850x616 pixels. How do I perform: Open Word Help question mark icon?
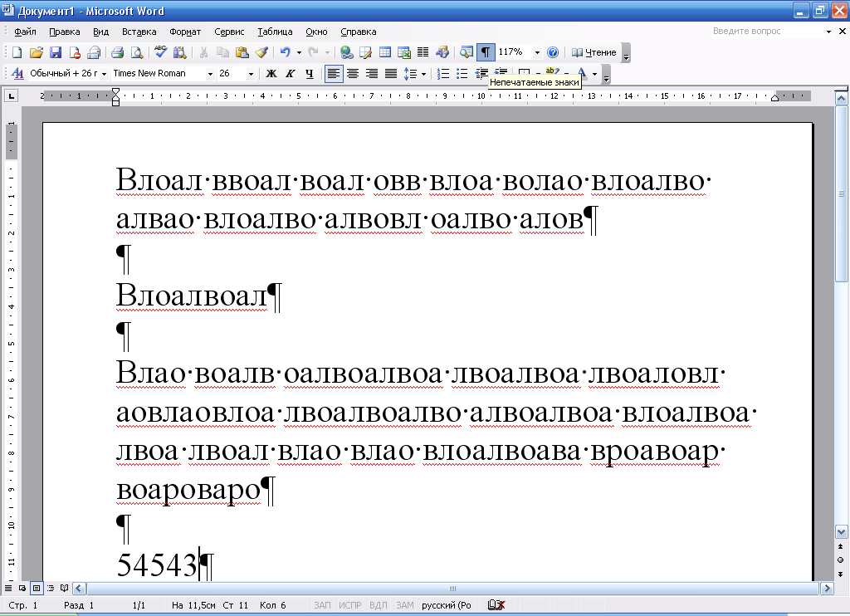(552, 52)
